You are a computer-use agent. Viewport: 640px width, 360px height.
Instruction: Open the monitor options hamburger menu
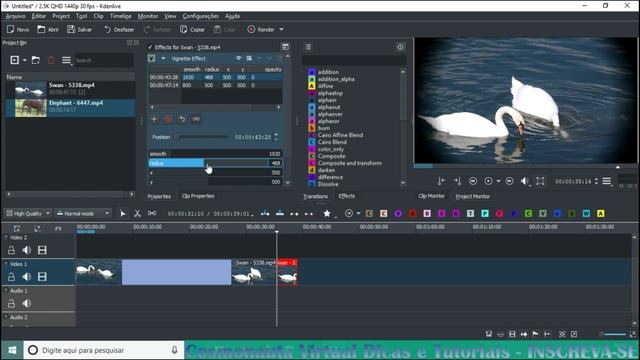[x=607, y=181]
